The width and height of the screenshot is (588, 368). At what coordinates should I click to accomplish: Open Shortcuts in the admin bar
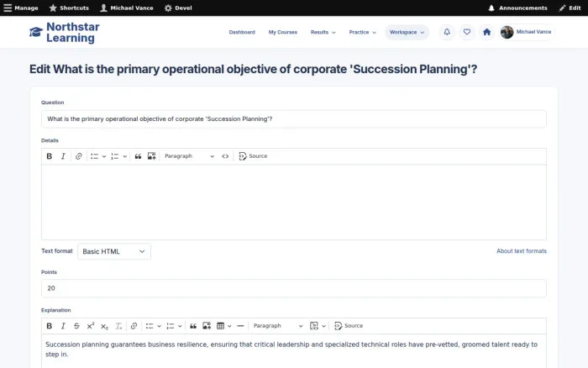pyautogui.click(x=69, y=8)
